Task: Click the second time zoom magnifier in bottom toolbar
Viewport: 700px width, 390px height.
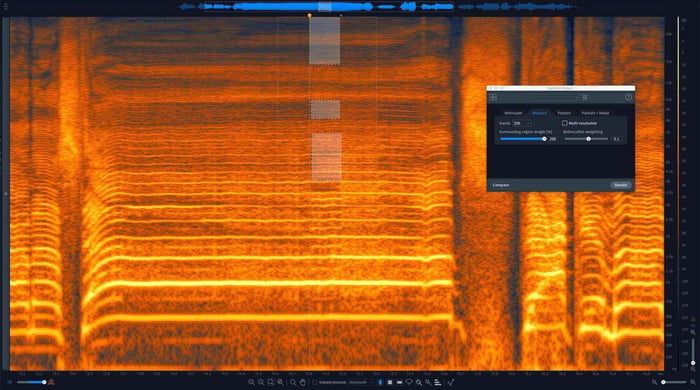Action: 261,382
